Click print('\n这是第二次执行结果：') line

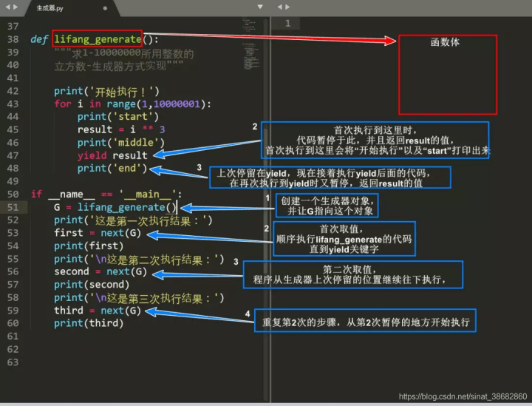[x=139, y=260]
